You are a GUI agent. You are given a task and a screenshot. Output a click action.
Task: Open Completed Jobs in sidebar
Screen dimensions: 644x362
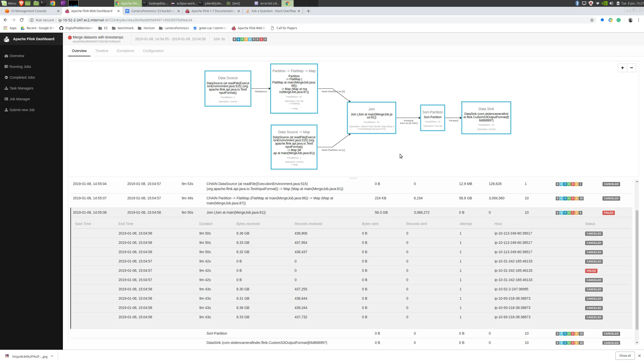22,78
